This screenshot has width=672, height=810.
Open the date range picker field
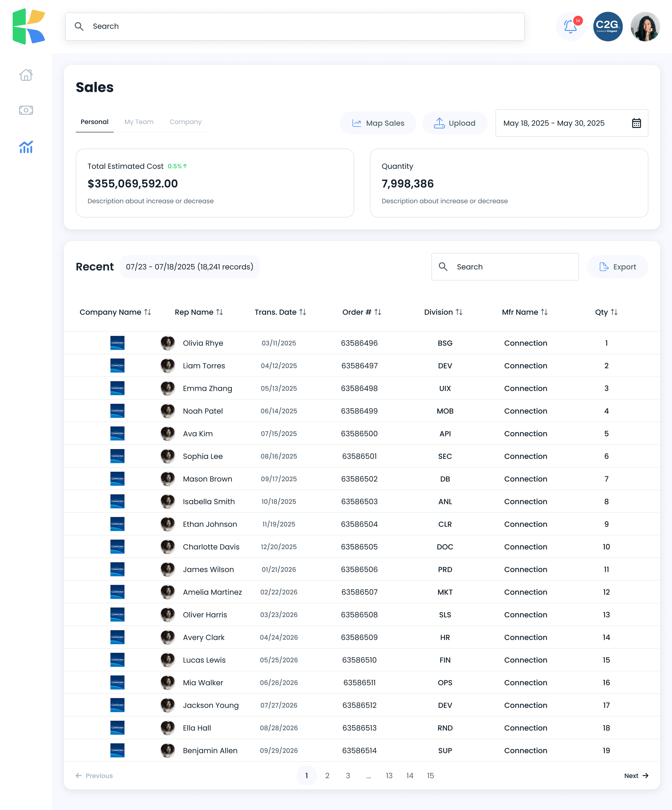pyautogui.click(x=572, y=123)
